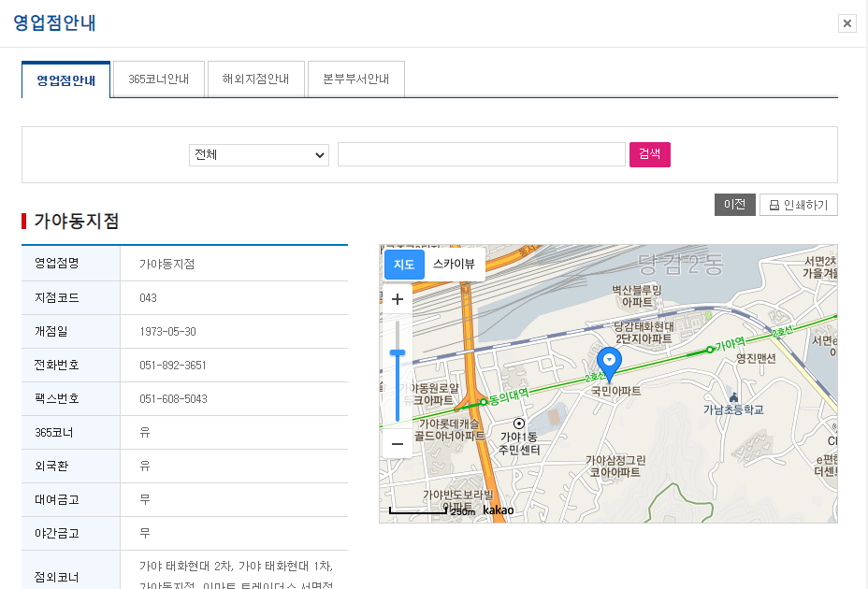Click the 대여금고 row label
Image resolution: width=868 pixels, height=589 pixels.
(56, 500)
